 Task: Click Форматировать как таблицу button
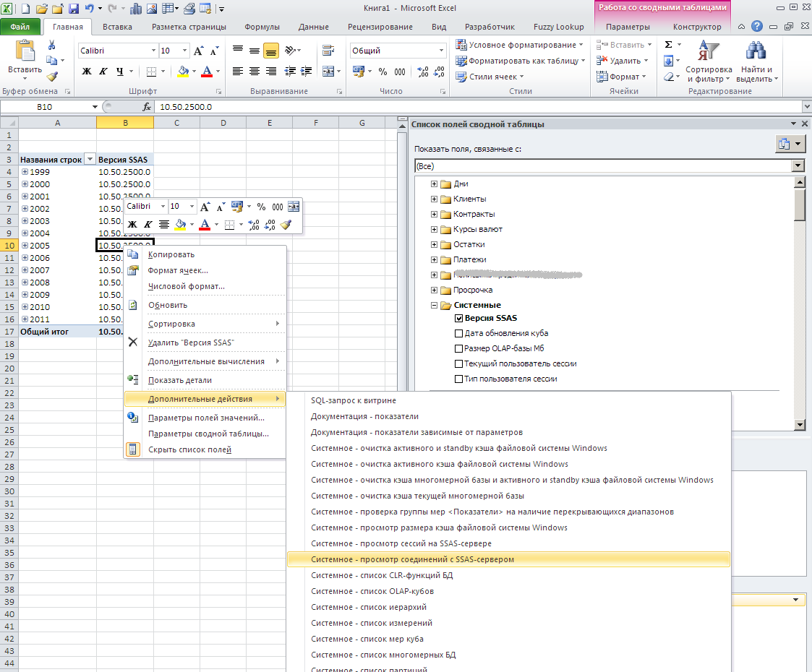coord(520,61)
